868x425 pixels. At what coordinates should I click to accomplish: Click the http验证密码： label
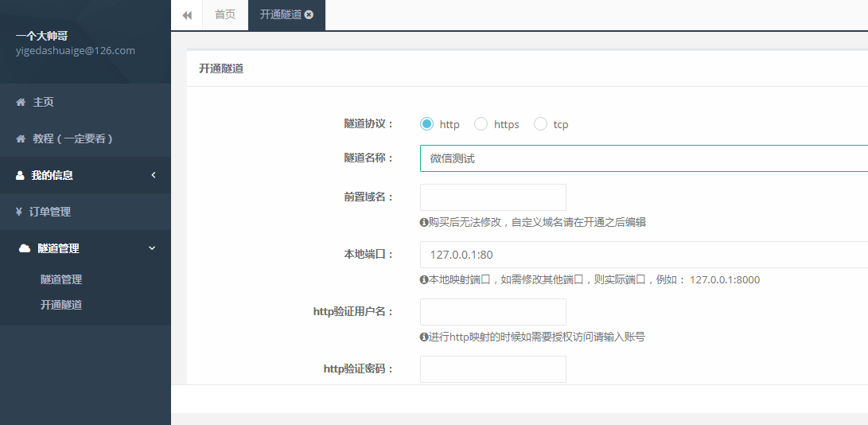359,368
